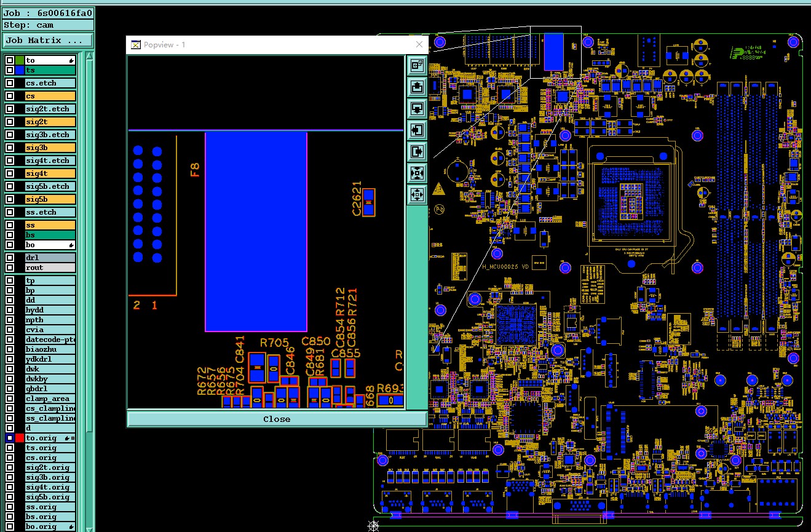
Task: Toggle the checkbox for layer 'biaozhu'
Action: coord(10,349)
